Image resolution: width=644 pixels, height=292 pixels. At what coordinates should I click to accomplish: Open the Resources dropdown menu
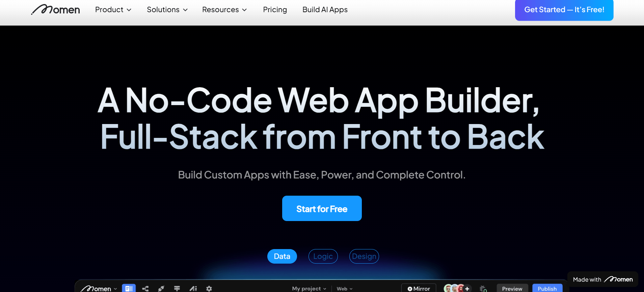point(224,10)
